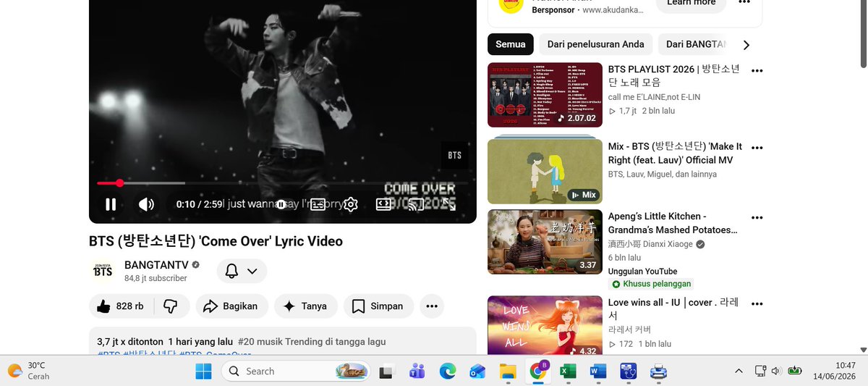The width and height of the screenshot is (868, 386).
Task: Save video with Simpan button
Action: coord(378,306)
